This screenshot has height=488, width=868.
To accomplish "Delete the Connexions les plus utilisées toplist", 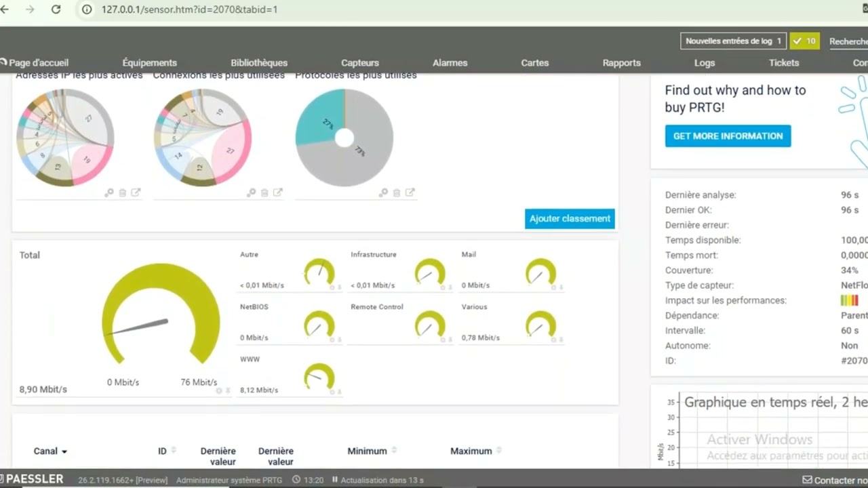I will coord(264,193).
